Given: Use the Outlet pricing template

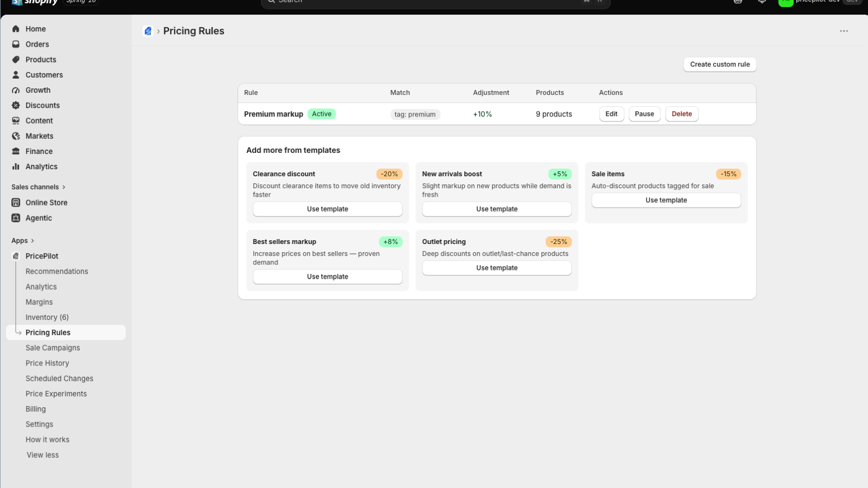Looking at the screenshot, I should point(497,268).
